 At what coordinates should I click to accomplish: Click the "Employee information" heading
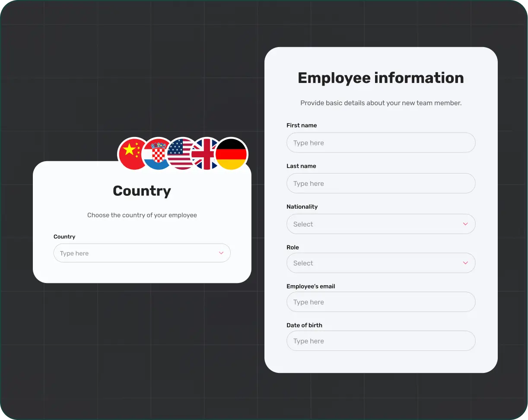381,78
